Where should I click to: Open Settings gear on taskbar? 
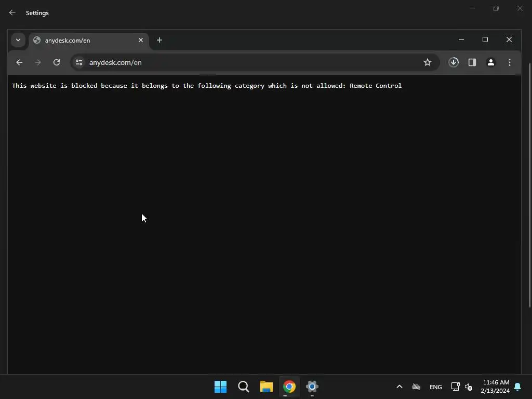click(312, 387)
